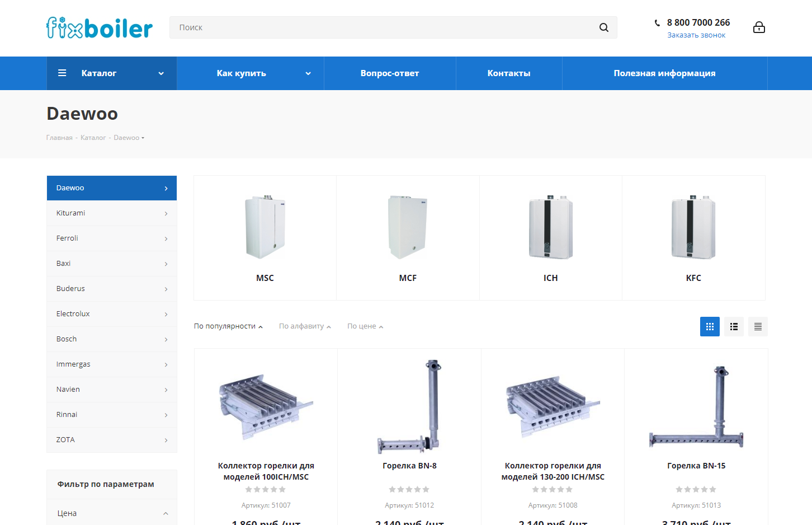The image size is (812, 525).
Task: Sort По популярности
Action: click(x=228, y=326)
